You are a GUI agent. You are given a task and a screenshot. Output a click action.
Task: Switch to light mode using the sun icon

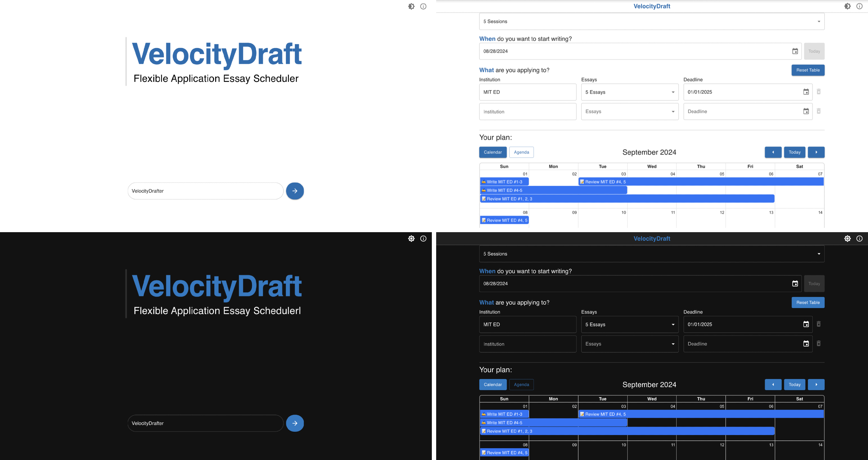point(411,238)
